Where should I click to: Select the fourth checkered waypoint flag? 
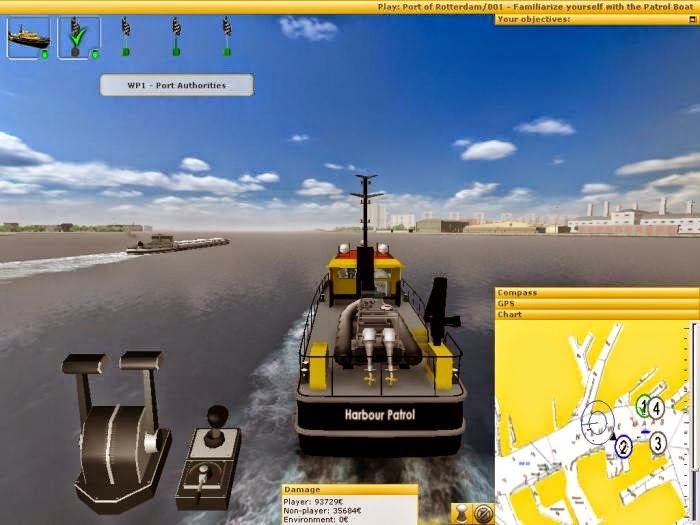click(227, 36)
